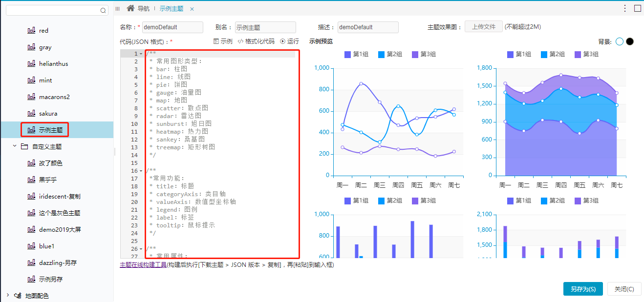
Task: Click the home icon next to 导航
Action: tap(130, 8)
